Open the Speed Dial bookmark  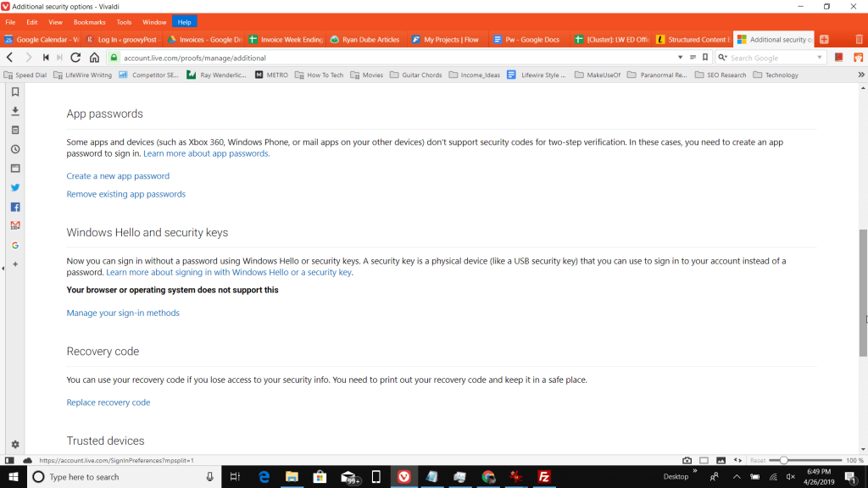point(25,75)
